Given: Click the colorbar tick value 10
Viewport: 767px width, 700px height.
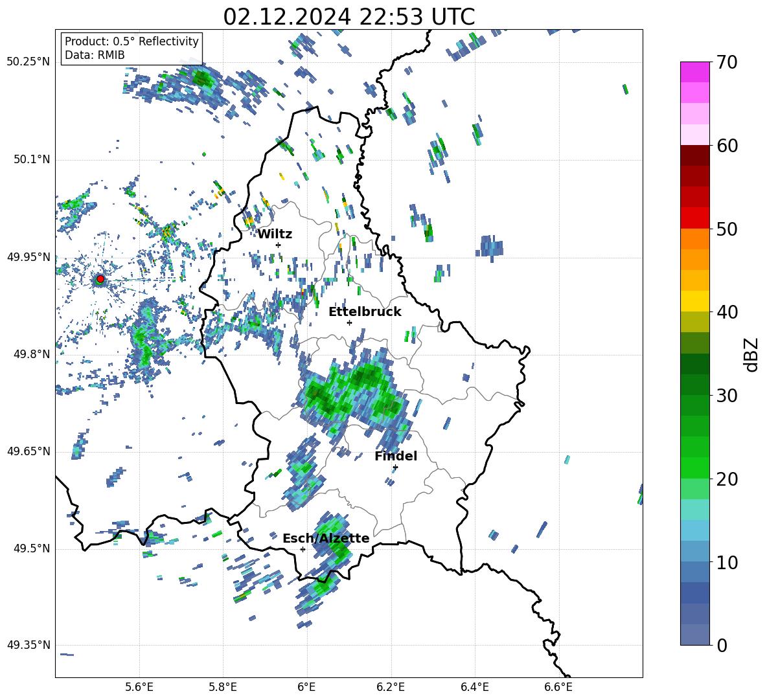Looking at the screenshot, I should [x=727, y=562].
